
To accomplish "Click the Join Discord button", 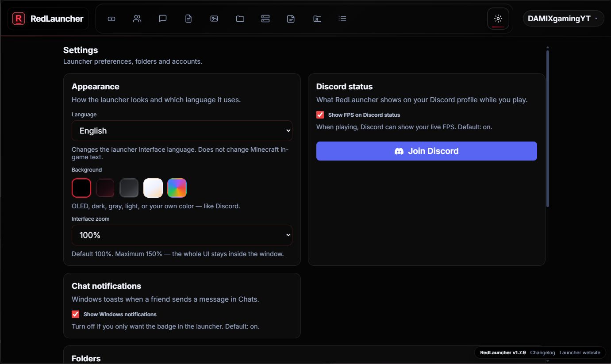I will pos(427,151).
